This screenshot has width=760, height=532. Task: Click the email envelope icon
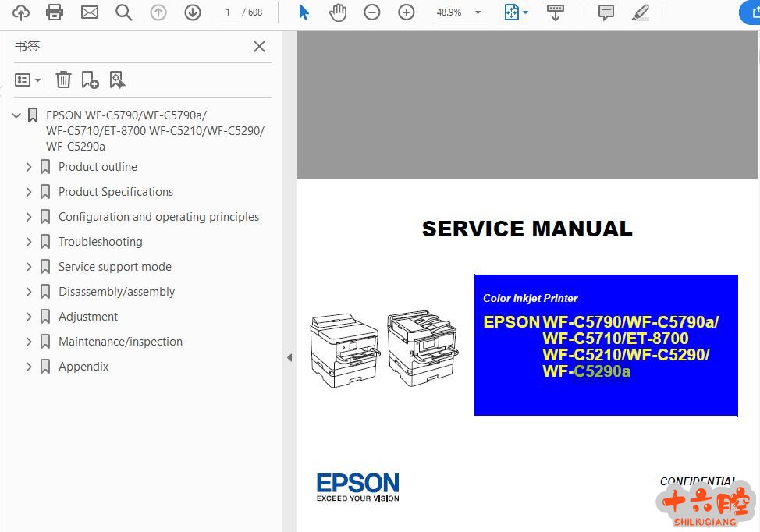tap(90, 12)
